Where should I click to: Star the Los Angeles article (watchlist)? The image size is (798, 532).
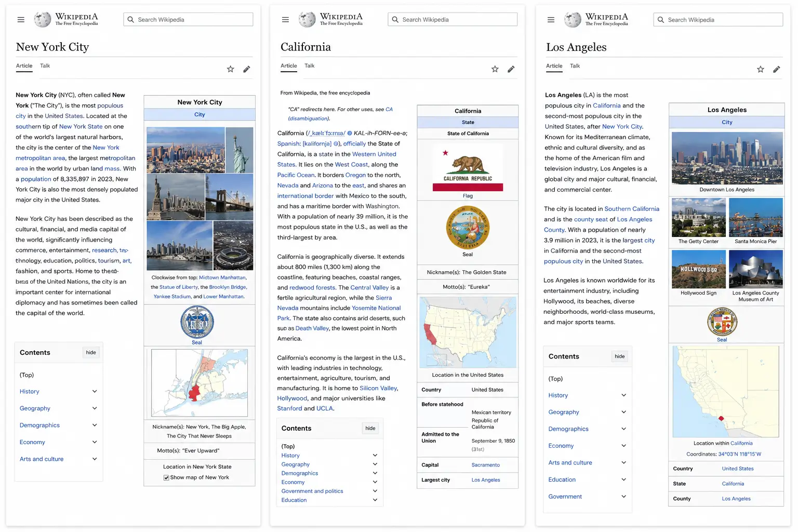tap(761, 69)
